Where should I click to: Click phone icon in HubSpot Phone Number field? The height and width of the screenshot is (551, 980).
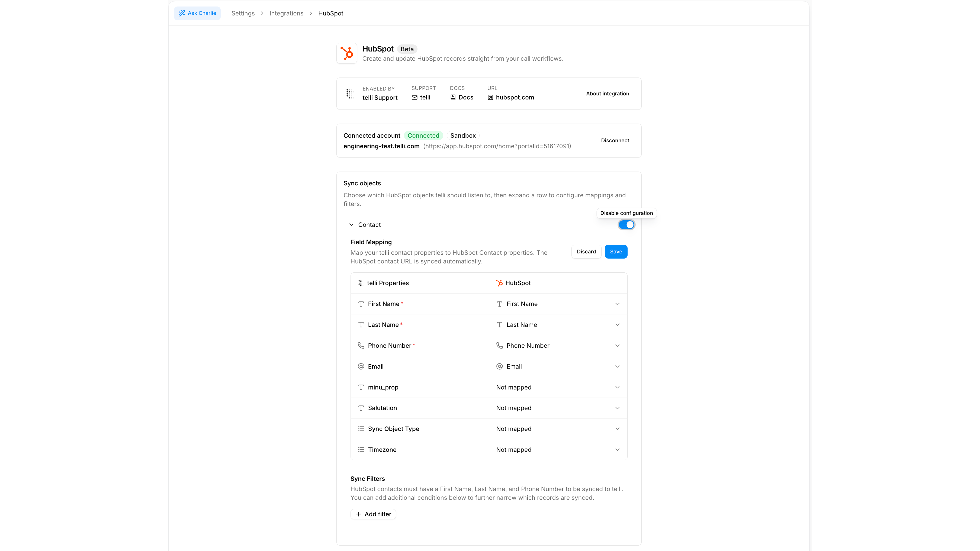coord(500,346)
